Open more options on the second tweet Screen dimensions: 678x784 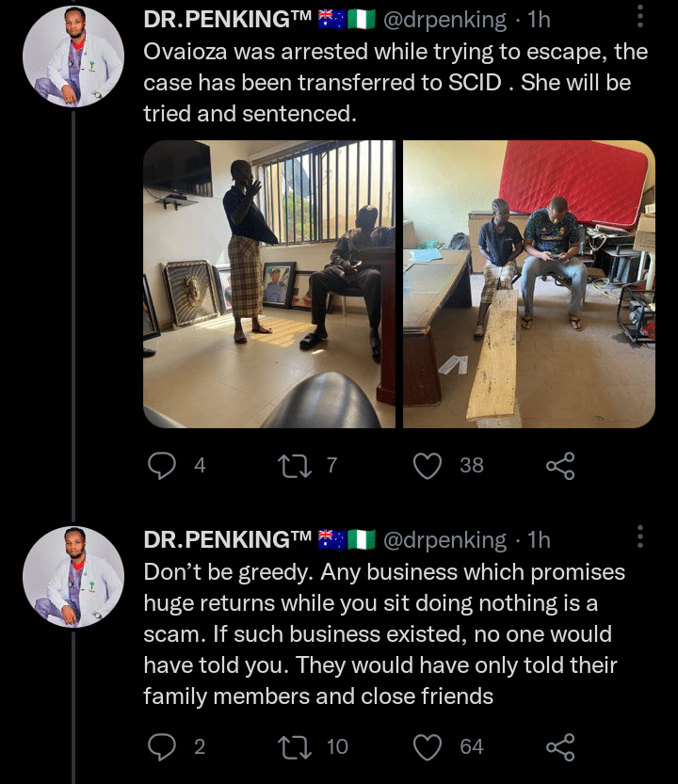tap(640, 536)
